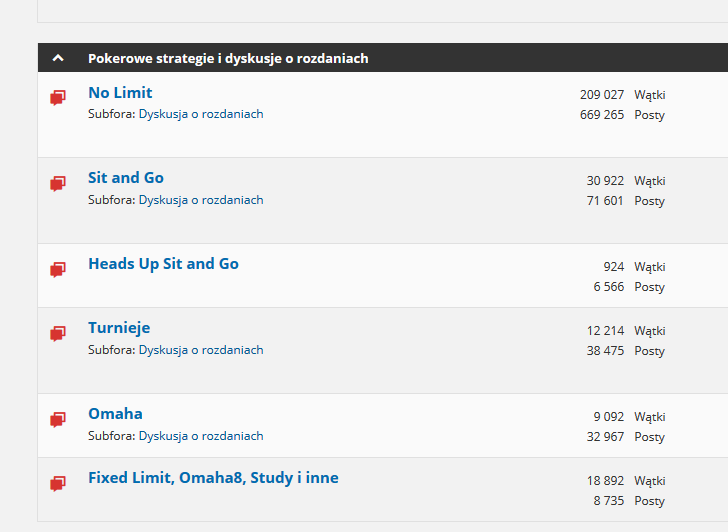Screen dimensions: 728x532
Task: Collapse the Pokerowe strategie section with the chevron
Action: pos(58,58)
